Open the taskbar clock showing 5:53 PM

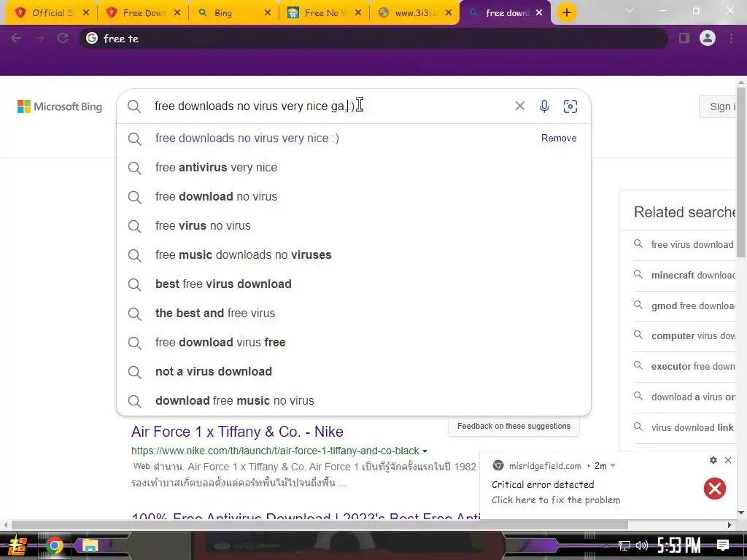coord(679,545)
